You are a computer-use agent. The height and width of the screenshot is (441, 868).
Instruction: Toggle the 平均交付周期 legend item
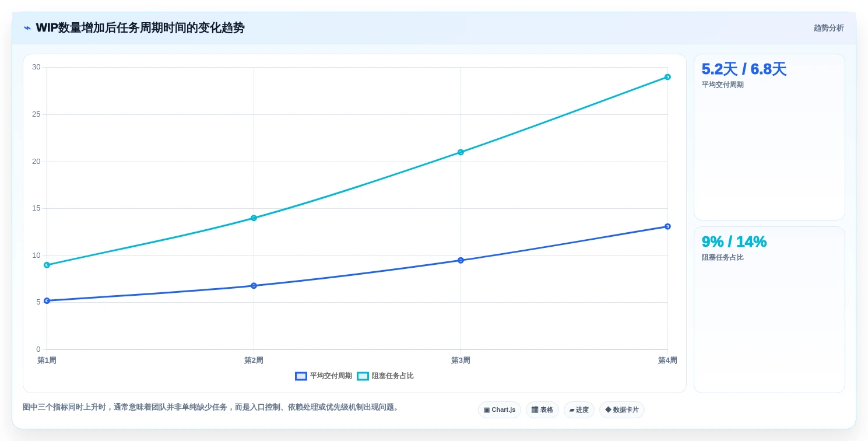point(324,376)
